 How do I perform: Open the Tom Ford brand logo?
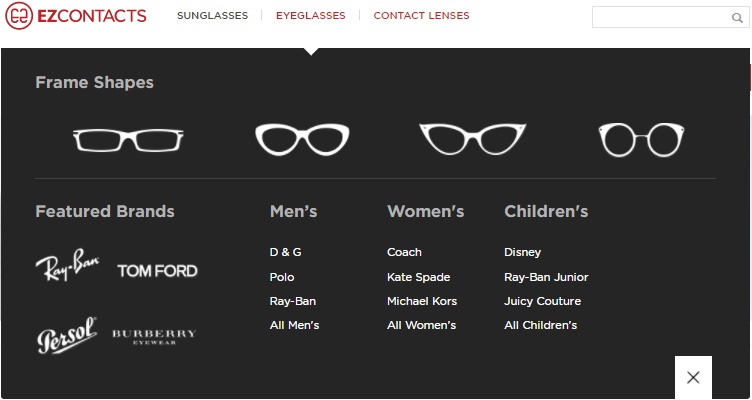click(157, 271)
